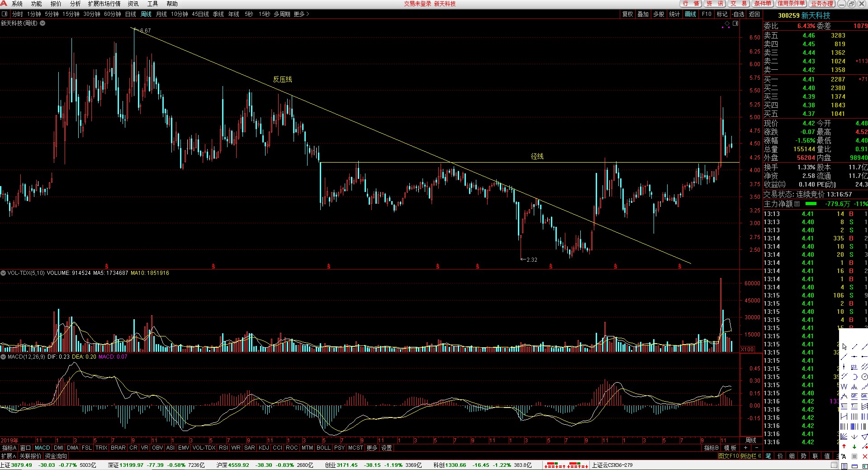Viewport: 868px width, 470px height.
Task: Select the T-lines measurement tool
Action: tap(854, 406)
